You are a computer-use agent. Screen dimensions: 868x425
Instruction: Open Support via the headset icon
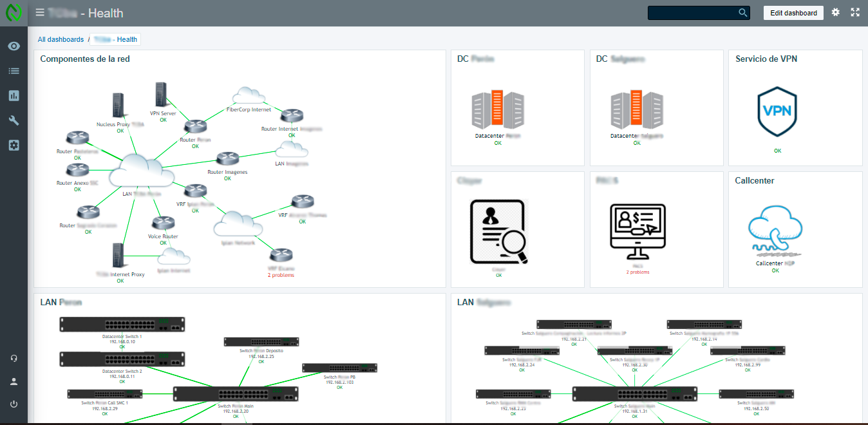tap(14, 358)
